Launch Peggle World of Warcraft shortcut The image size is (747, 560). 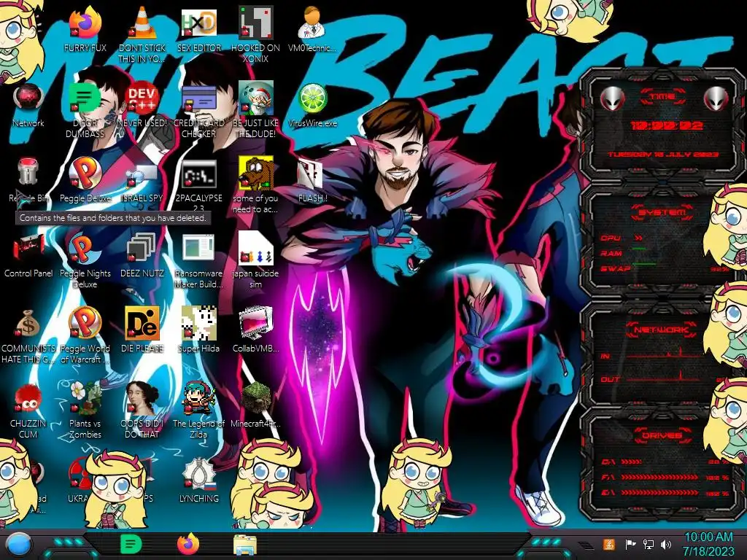pos(85,324)
